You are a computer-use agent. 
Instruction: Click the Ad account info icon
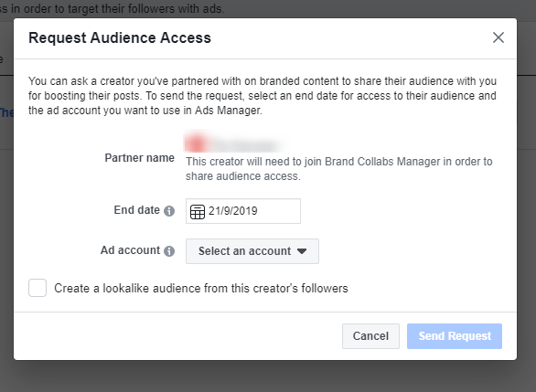coord(169,251)
